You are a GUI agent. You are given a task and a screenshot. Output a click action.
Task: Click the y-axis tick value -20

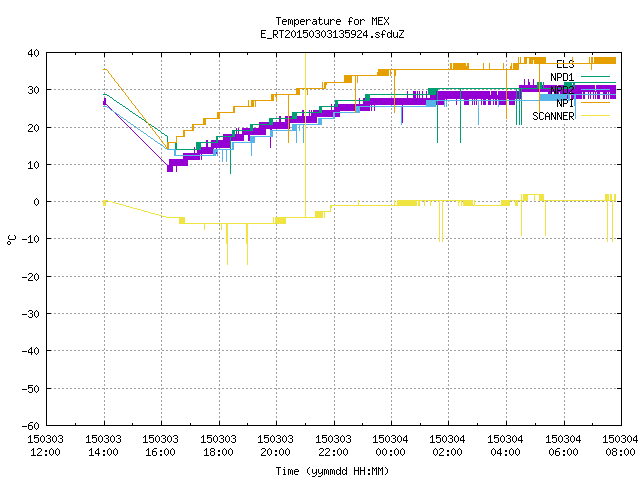pyautogui.click(x=31, y=277)
